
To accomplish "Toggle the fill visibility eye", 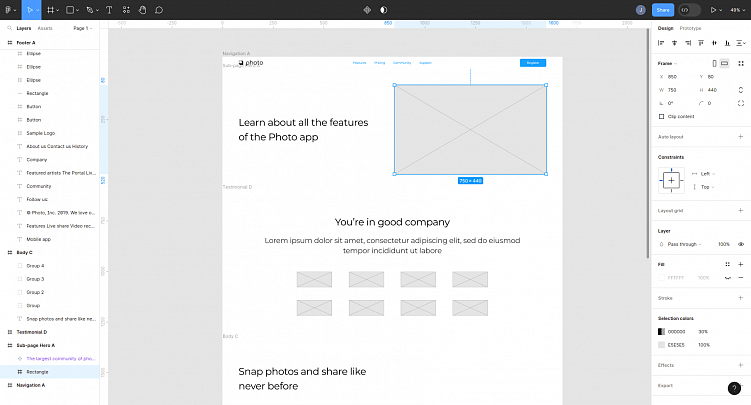I will pyautogui.click(x=728, y=278).
